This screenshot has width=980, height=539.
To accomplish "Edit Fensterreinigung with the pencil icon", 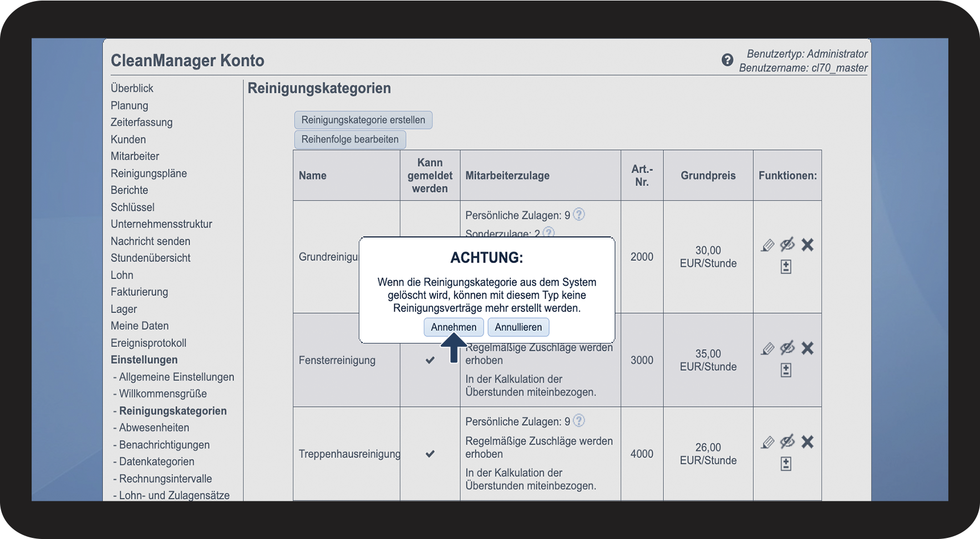I will (x=768, y=348).
